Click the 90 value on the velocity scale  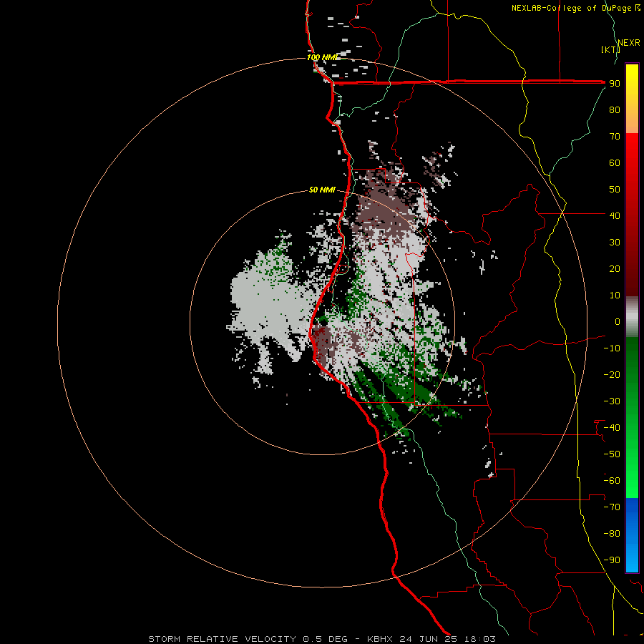click(615, 84)
